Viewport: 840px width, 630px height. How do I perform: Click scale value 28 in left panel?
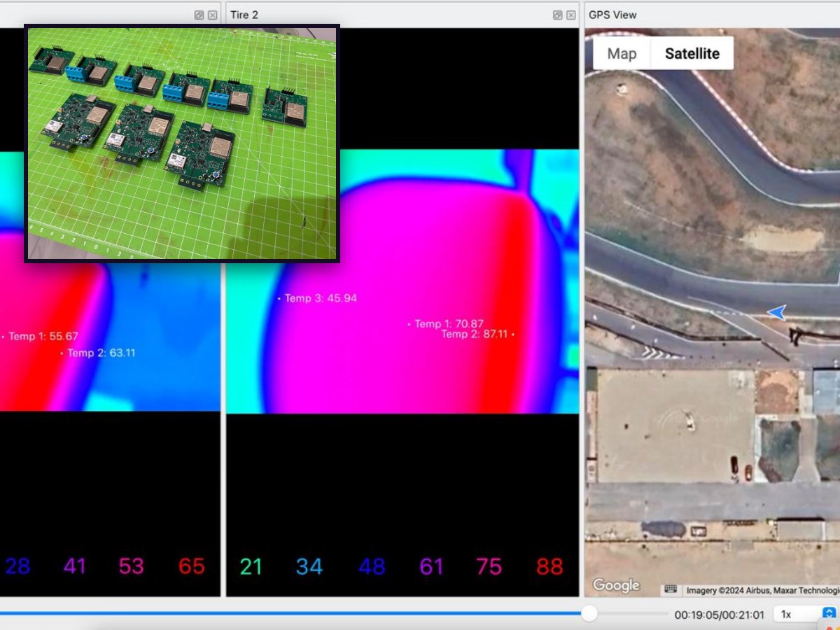[x=17, y=566]
